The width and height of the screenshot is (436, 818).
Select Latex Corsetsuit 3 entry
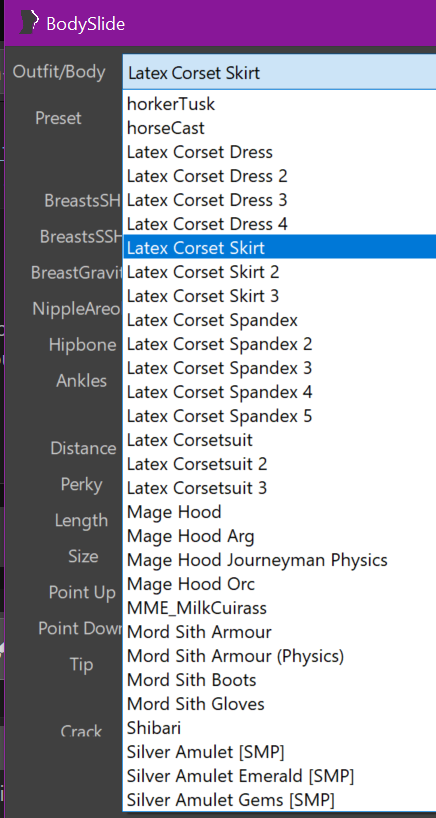(280, 488)
